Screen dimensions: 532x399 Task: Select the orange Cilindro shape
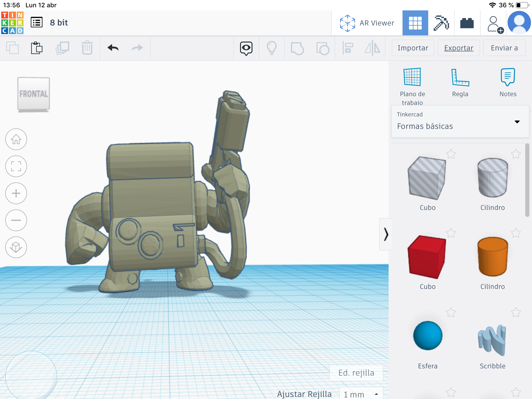[492, 257]
